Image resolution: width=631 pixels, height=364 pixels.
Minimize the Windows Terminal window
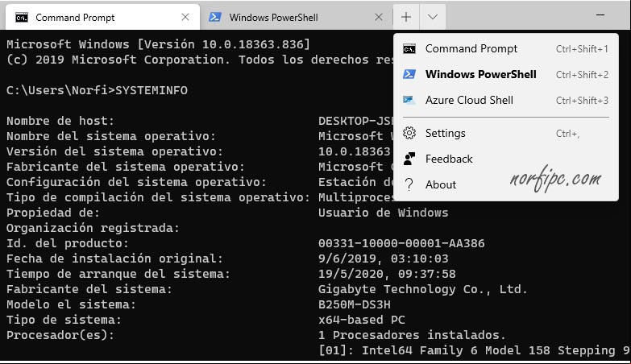(600, 14)
